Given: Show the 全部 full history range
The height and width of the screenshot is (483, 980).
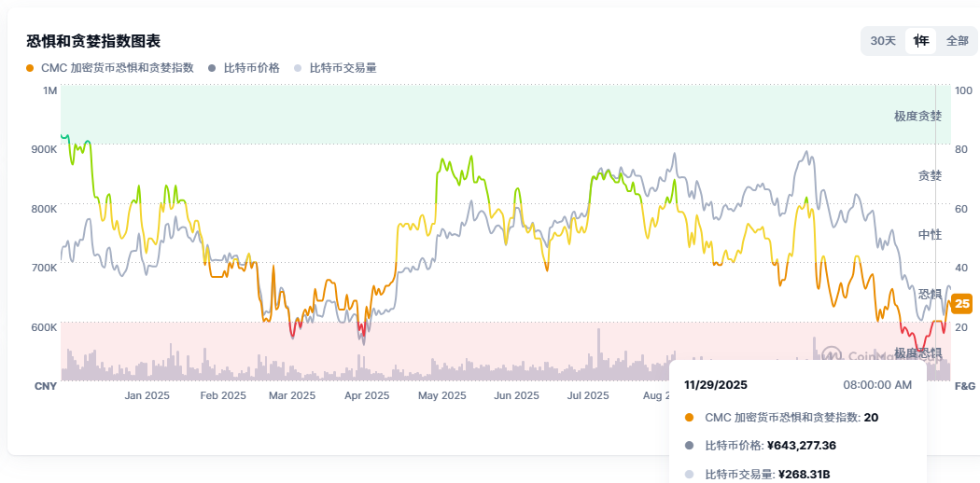Looking at the screenshot, I should pyautogui.click(x=958, y=41).
